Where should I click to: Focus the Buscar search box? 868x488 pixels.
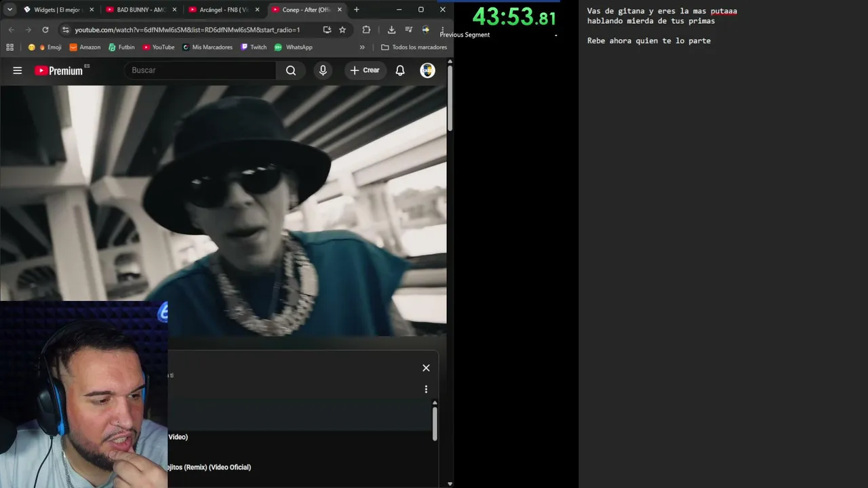pos(200,70)
